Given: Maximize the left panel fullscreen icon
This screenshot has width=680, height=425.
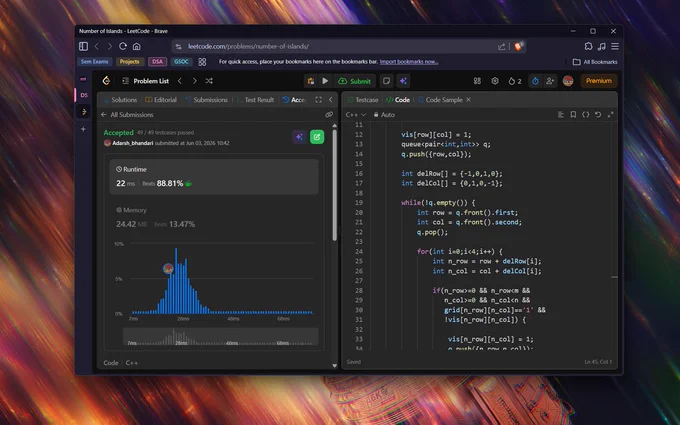Looking at the screenshot, I should click(x=318, y=100).
